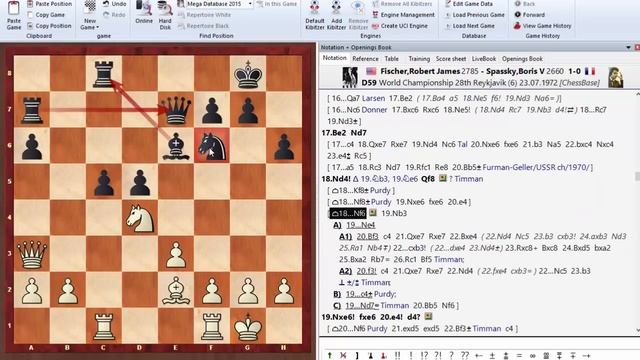Insert the '=' equal position symbol
The image size is (640, 360).
(519, 356)
